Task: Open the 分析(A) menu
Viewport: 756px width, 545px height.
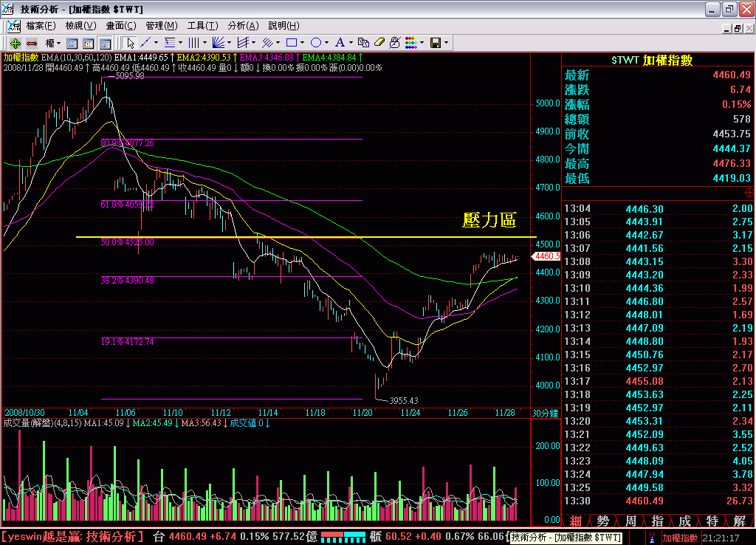Action: tap(243, 26)
